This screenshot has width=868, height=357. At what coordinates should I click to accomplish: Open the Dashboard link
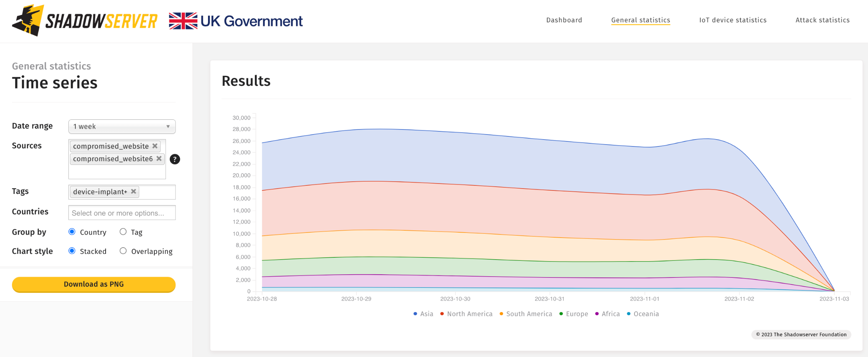coord(564,20)
